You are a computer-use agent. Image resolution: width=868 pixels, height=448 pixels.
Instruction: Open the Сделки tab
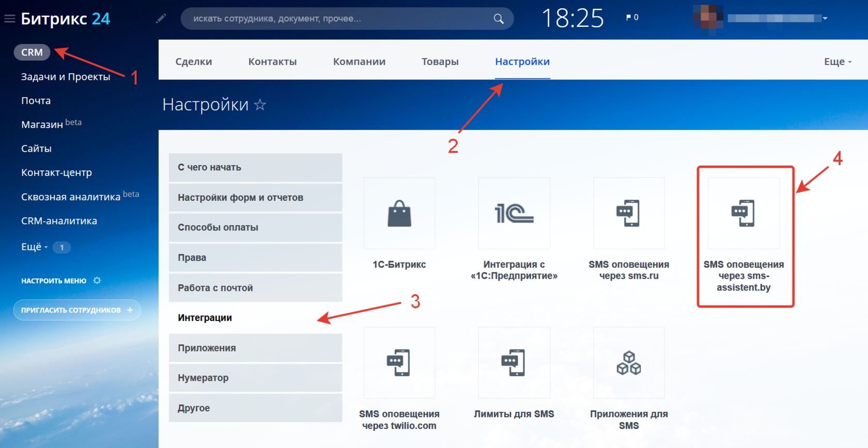[194, 61]
